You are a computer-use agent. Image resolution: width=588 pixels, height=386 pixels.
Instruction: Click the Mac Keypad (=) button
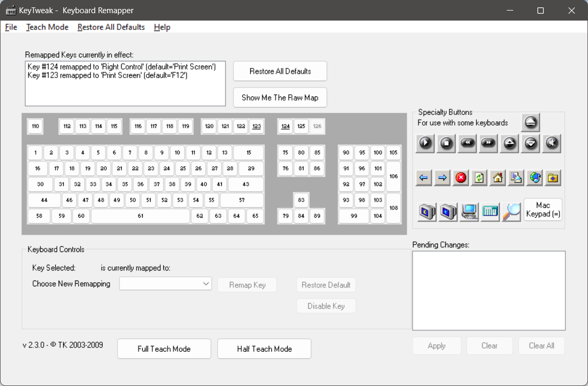pos(543,209)
